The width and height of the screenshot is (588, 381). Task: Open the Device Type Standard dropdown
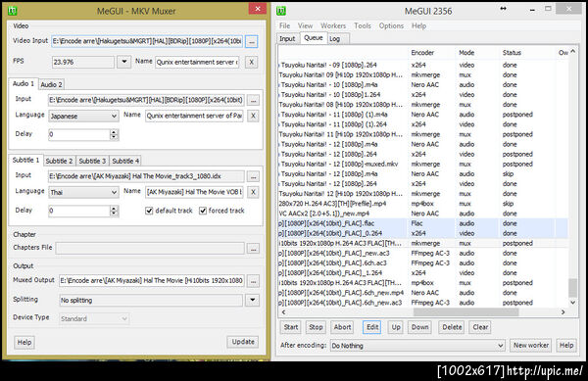[x=94, y=319]
